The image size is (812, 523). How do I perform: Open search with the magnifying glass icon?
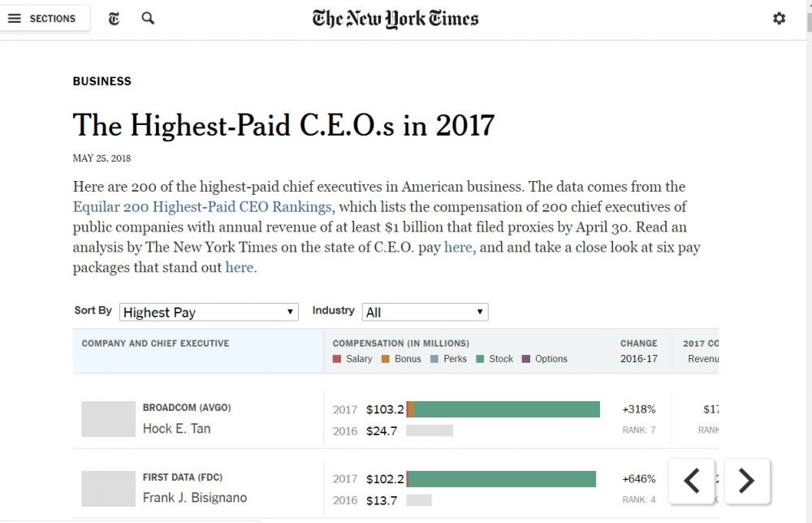pyautogui.click(x=148, y=18)
